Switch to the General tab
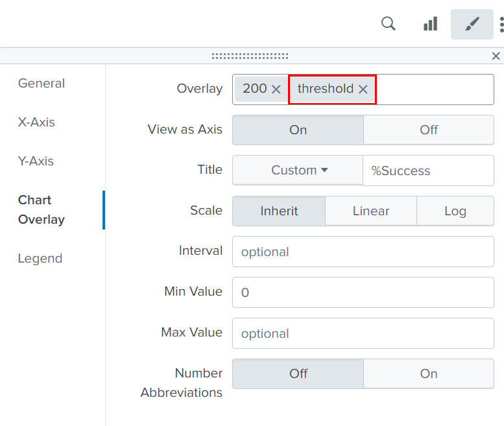 42,83
